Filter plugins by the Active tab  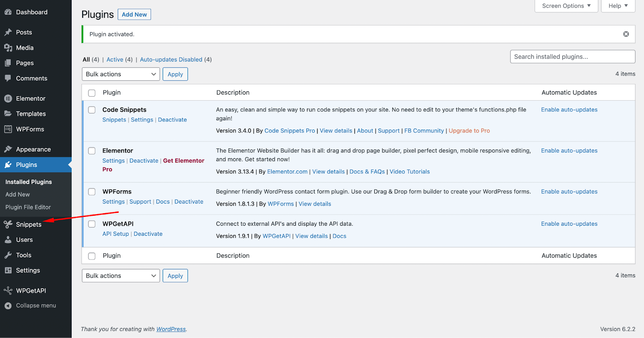[x=115, y=60]
